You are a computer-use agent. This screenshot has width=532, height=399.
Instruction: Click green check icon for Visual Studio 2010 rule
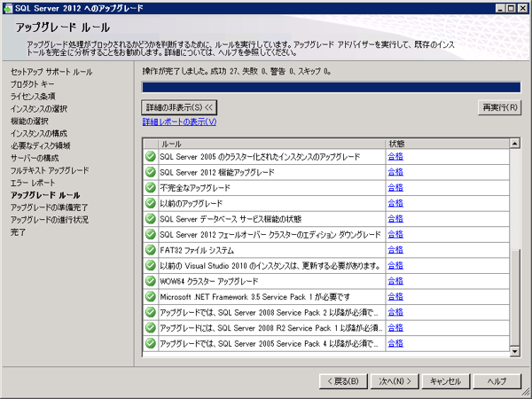click(x=151, y=266)
